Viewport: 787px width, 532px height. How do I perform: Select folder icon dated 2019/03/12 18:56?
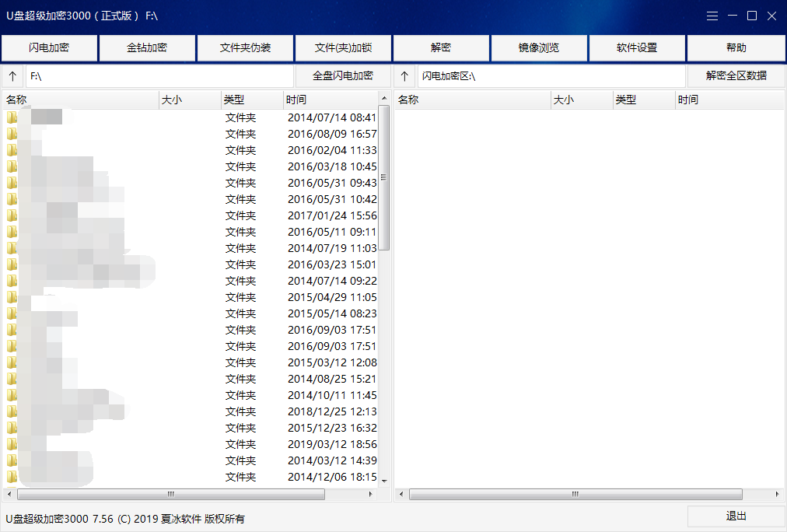click(12, 444)
